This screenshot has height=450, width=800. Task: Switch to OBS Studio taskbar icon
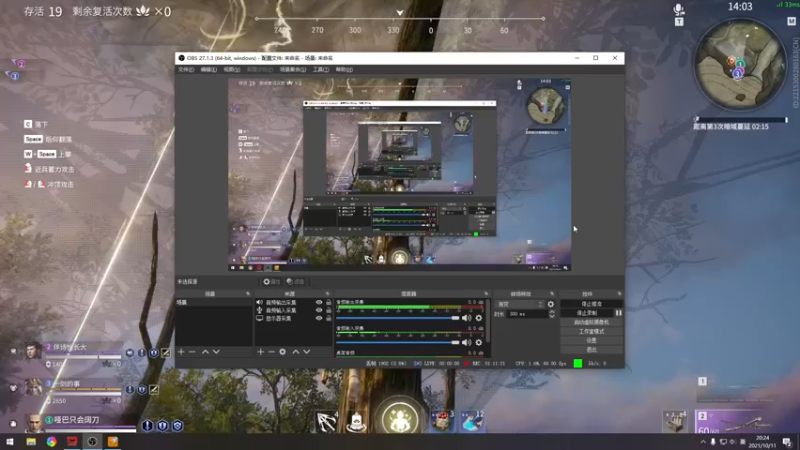pos(92,442)
